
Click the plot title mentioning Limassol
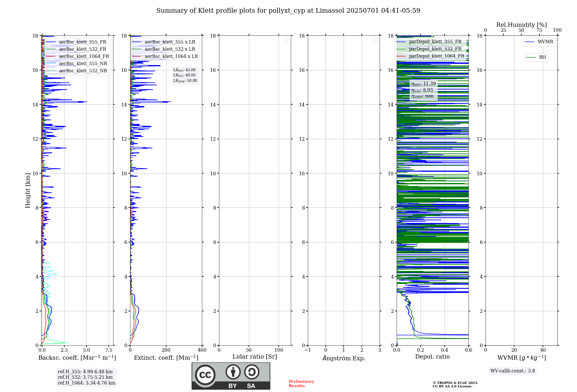click(x=288, y=11)
